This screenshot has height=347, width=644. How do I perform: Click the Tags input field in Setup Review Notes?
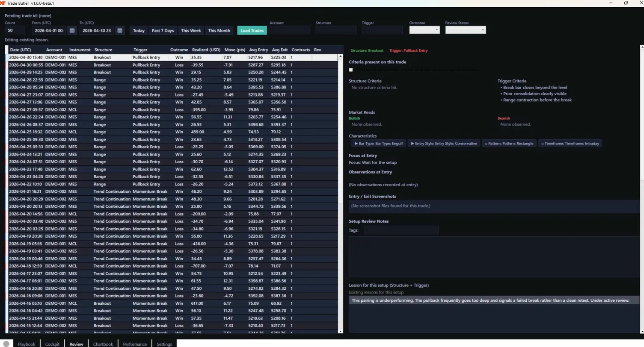tap(401, 230)
